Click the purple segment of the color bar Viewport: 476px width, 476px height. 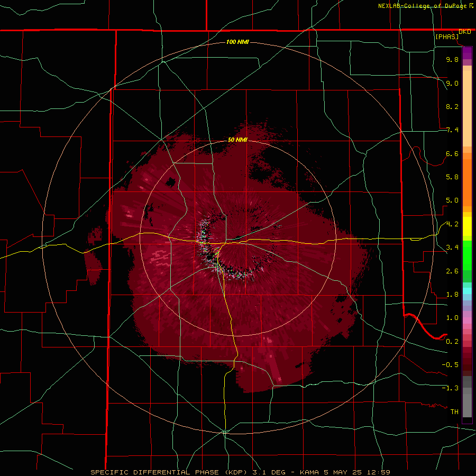pyautogui.click(x=467, y=53)
